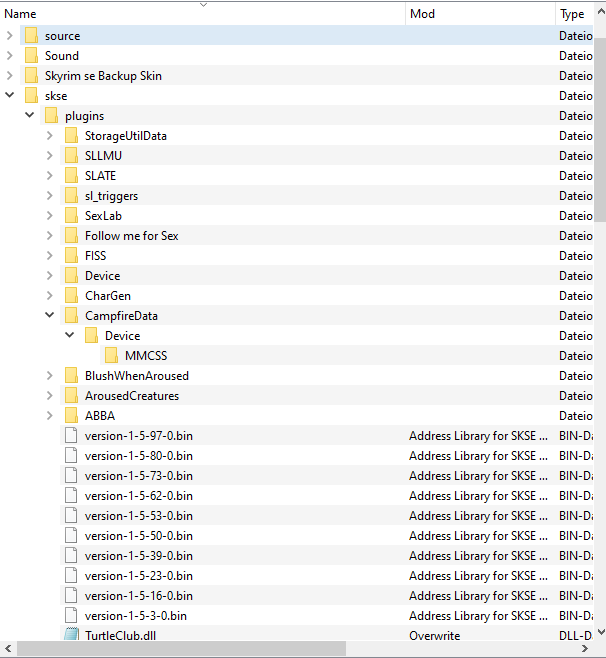Click the version-1-5-97-0.bin file icon
606x658 pixels.
pos(71,436)
